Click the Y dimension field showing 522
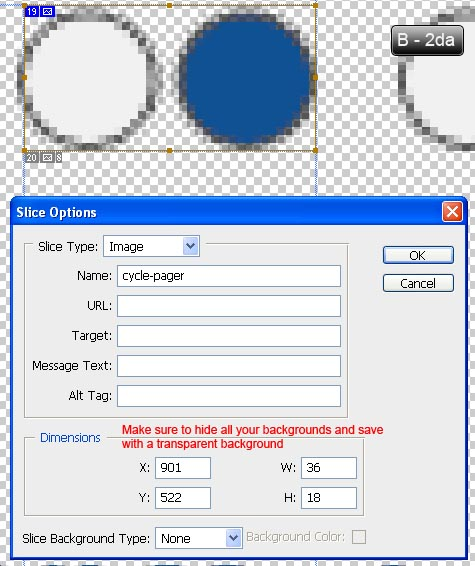The width and height of the screenshot is (475, 566). click(183, 498)
